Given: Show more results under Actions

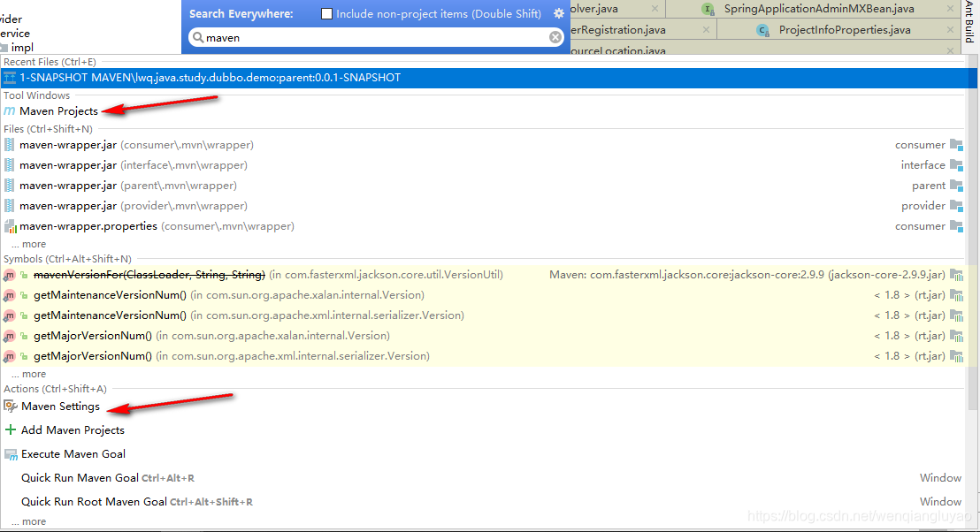Looking at the screenshot, I should click(x=29, y=521).
